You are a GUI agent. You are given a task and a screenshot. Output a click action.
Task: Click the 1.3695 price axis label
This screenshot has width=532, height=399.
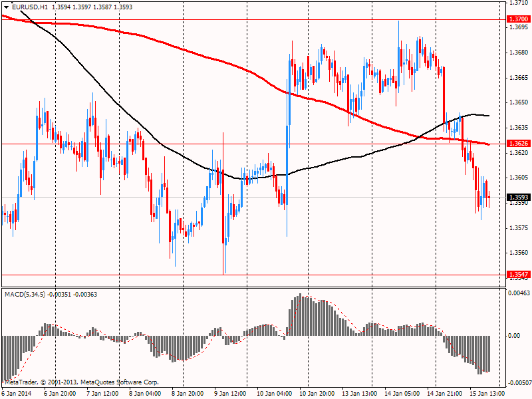click(519, 27)
